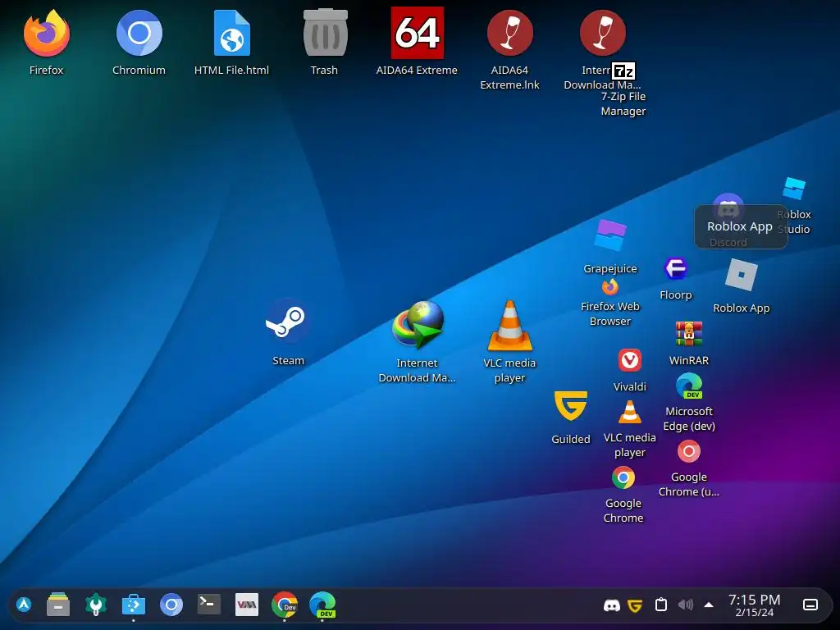Viewport: 840px width, 630px height.
Task: Open the application launcher in the panel
Action: [24, 605]
